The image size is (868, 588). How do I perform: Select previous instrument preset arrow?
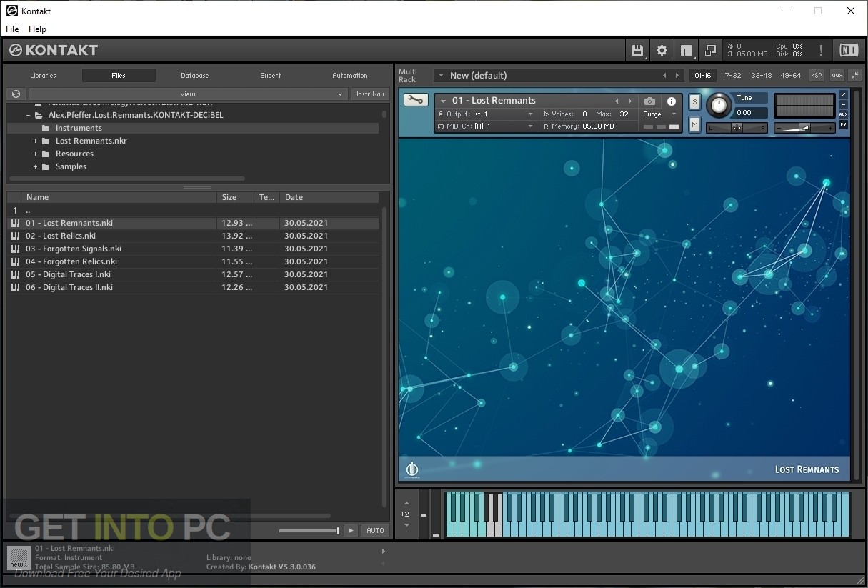(x=617, y=101)
